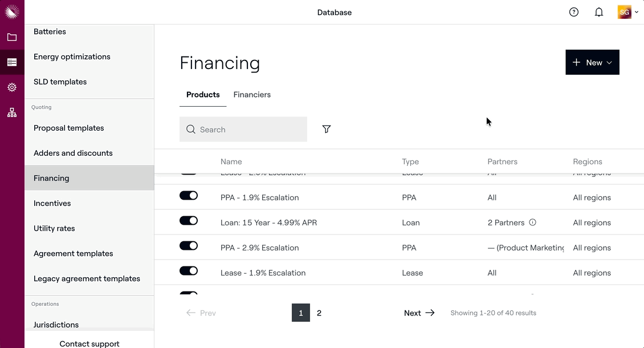Click the Regions column header
This screenshot has width=644, height=348.
(x=588, y=161)
